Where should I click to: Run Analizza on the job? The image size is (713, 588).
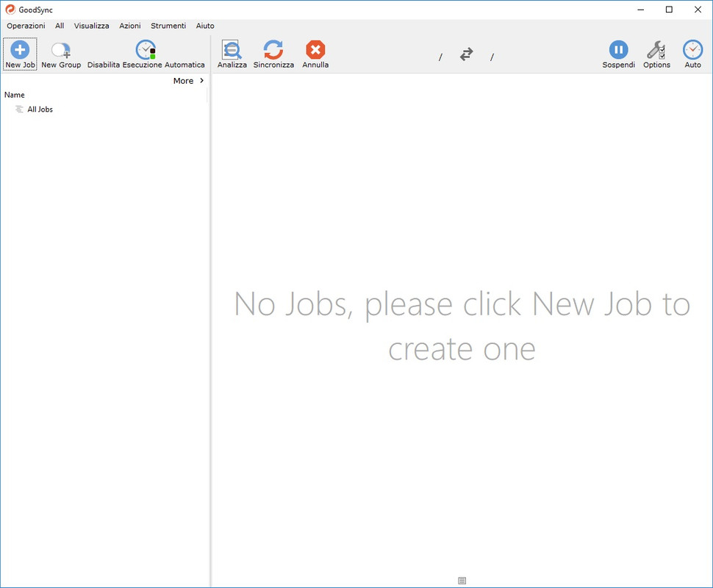(232, 54)
